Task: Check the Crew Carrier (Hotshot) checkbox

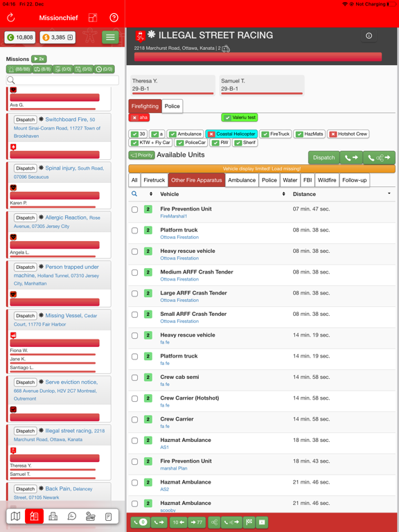Action: 134,399
